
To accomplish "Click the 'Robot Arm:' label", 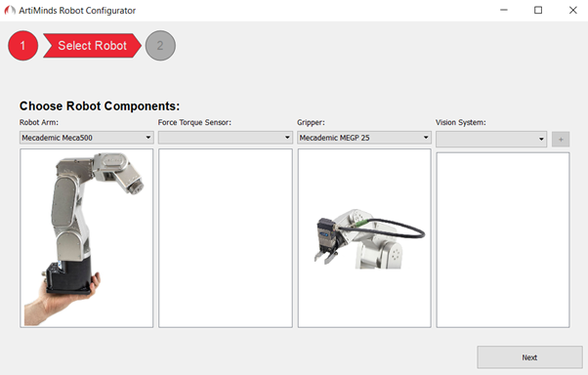I will [x=39, y=122].
